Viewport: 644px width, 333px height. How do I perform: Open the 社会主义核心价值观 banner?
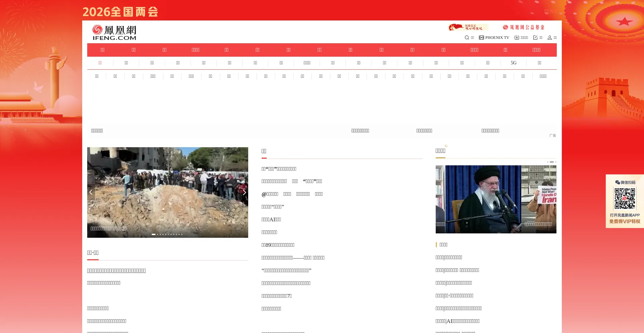(x=468, y=27)
